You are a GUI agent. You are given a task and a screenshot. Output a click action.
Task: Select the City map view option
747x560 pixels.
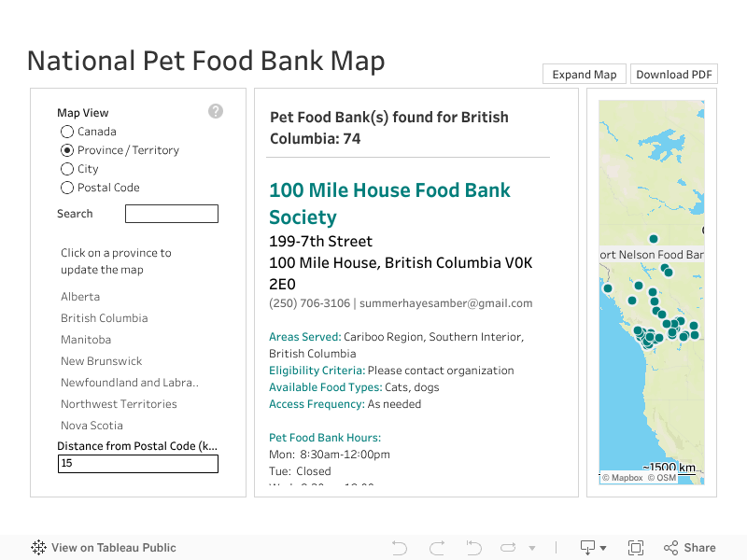click(67, 169)
